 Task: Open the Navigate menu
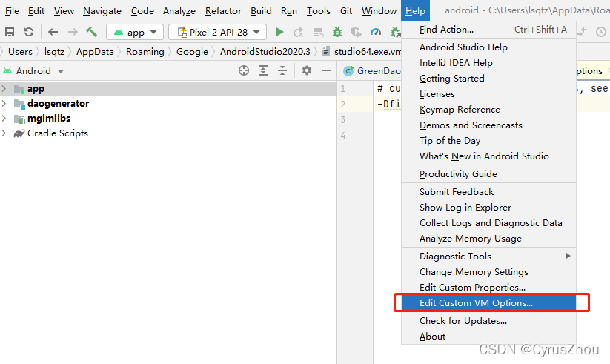102,11
